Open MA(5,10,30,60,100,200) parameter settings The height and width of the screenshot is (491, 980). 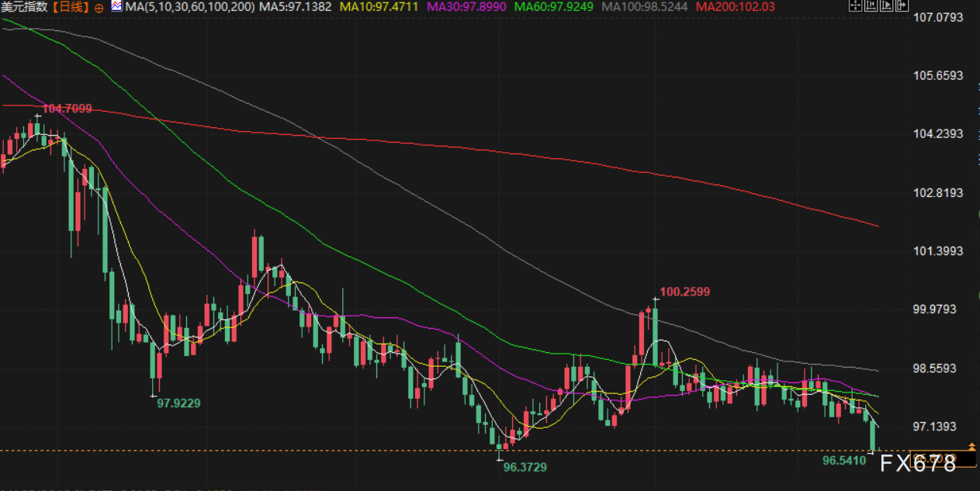pyautogui.click(x=189, y=7)
